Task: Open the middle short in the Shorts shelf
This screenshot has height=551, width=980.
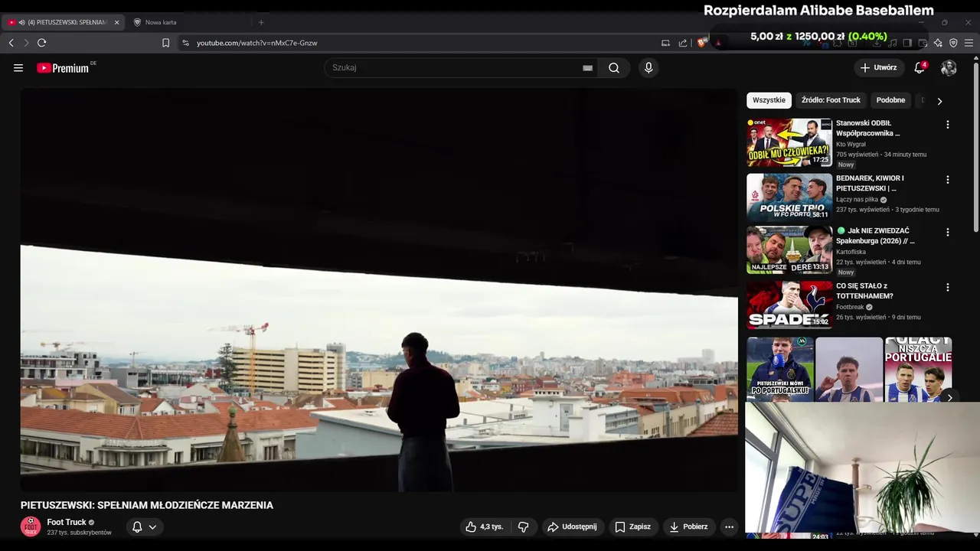Action: tap(849, 370)
